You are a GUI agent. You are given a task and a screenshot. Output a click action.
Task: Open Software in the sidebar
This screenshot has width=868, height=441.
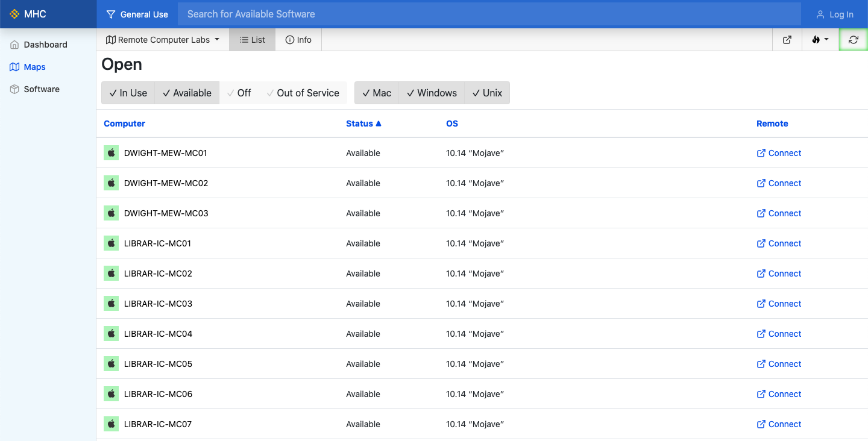click(35, 89)
